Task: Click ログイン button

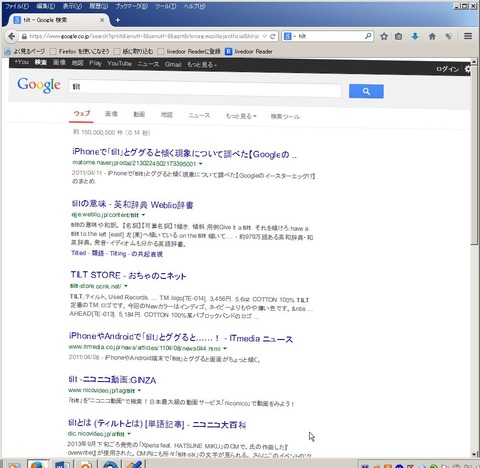Action: click(x=447, y=69)
